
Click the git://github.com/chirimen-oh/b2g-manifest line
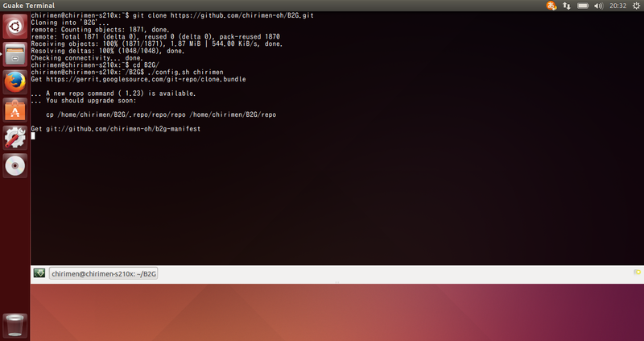click(x=116, y=129)
